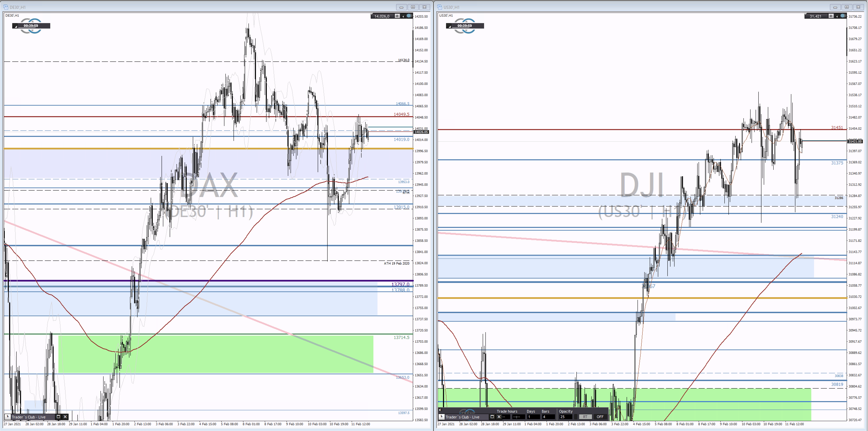Click the ATH 19 Feb 2020 label on the DAX chart
This screenshot has height=431, width=868.
point(397,263)
